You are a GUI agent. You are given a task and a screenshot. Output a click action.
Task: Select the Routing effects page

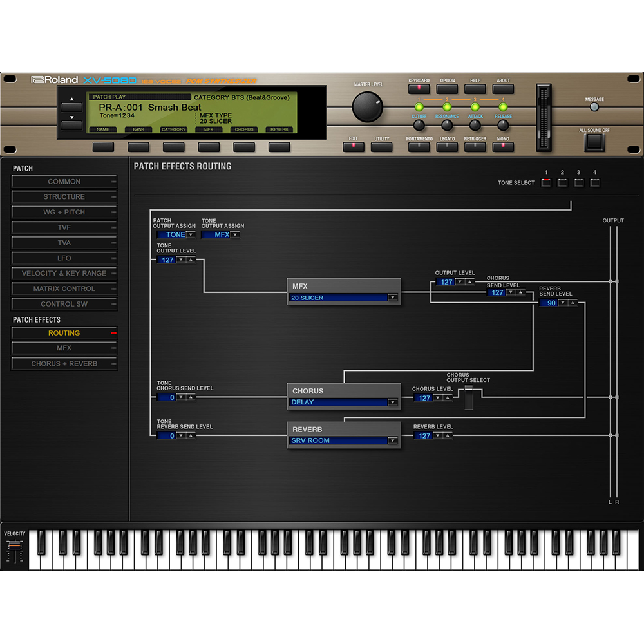[x=64, y=333]
